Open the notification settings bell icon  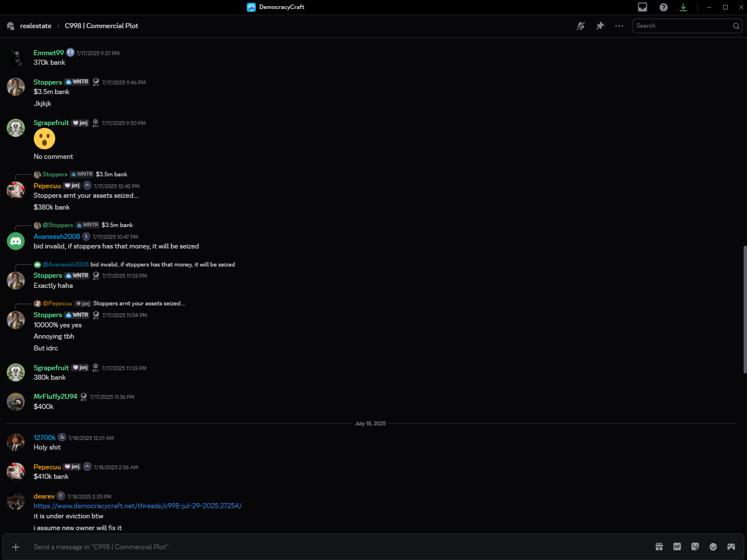tap(581, 26)
